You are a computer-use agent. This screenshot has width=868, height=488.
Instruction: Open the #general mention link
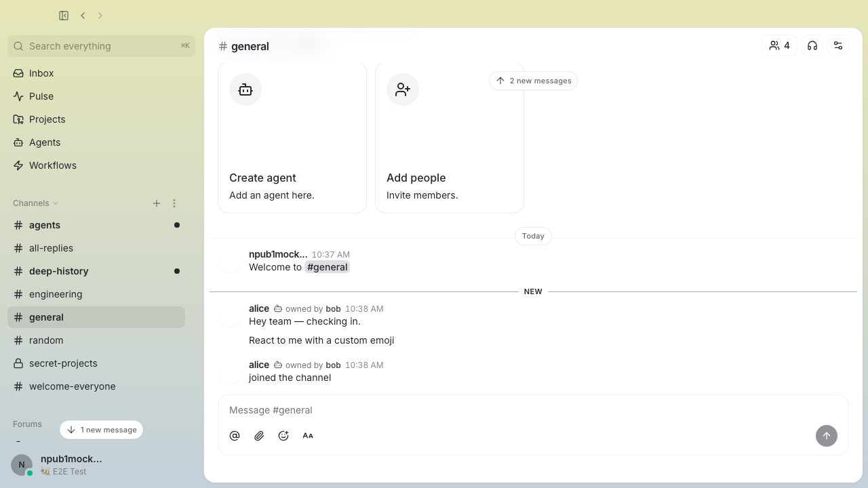tap(327, 267)
